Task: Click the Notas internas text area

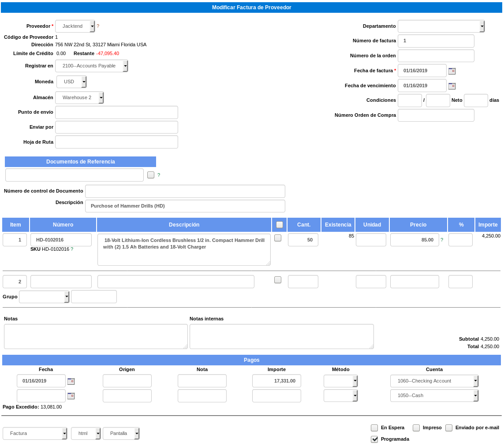Action: pyautogui.click(x=282, y=336)
